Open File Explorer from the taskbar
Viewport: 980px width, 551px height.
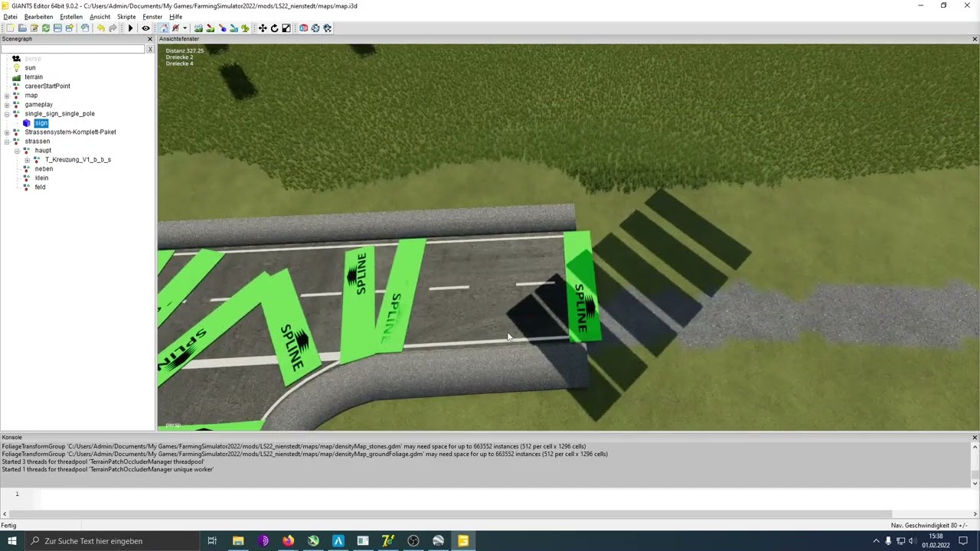[x=238, y=541]
